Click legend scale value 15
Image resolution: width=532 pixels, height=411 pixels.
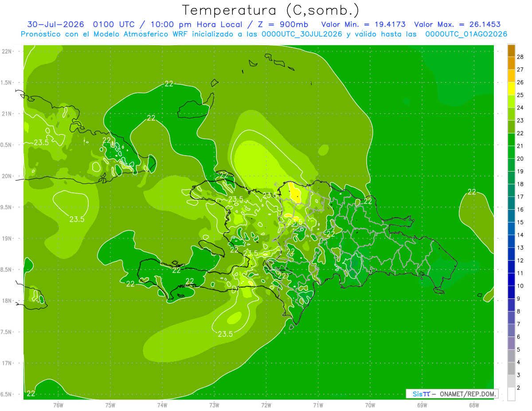[520, 222]
